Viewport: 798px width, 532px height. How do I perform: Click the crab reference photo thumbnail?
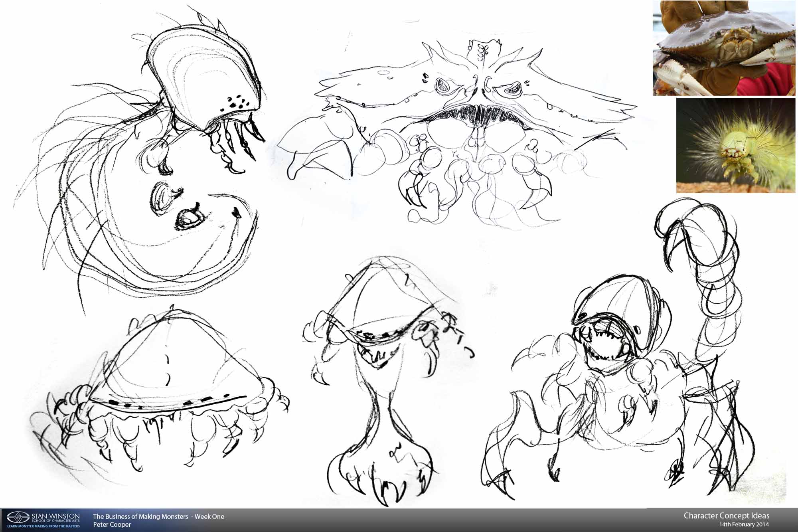[724, 48]
